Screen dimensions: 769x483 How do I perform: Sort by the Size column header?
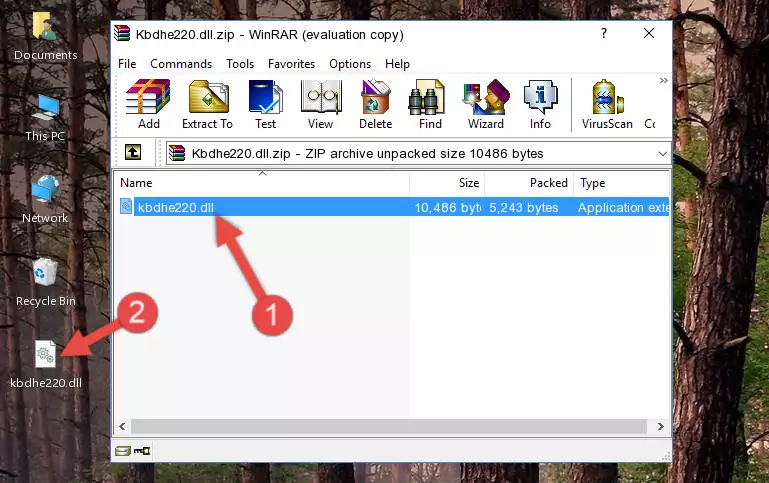pos(447,183)
